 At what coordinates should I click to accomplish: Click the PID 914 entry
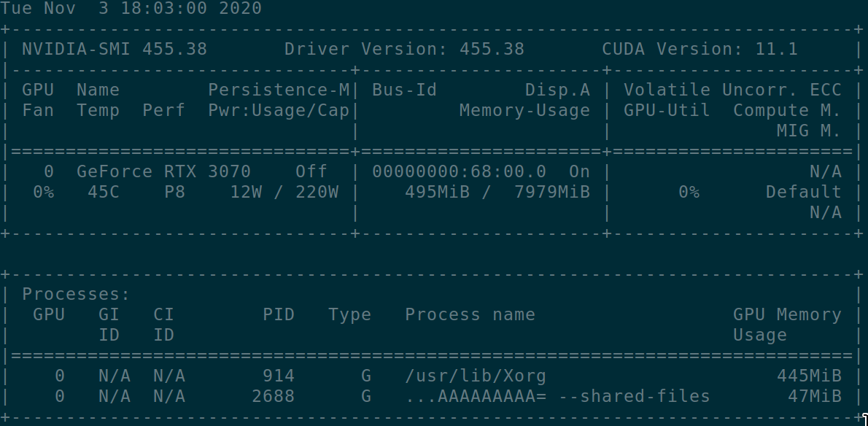(x=279, y=376)
